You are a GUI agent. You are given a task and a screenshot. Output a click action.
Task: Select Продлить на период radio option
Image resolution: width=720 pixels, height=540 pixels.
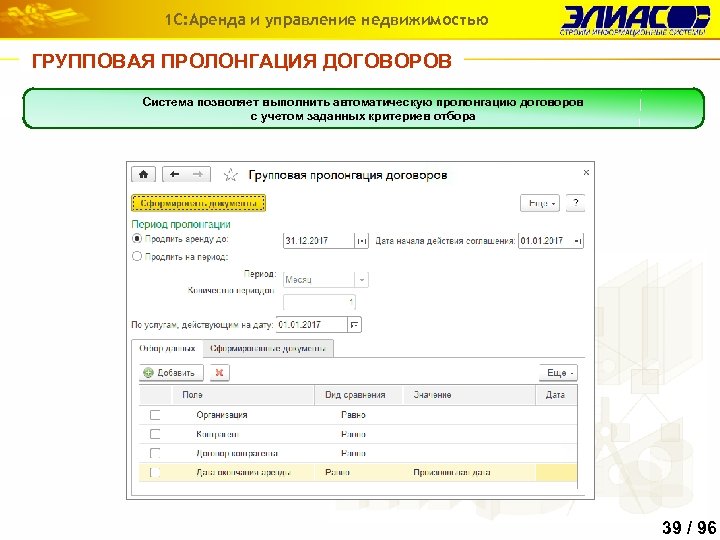pyautogui.click(x=136, y=256)
